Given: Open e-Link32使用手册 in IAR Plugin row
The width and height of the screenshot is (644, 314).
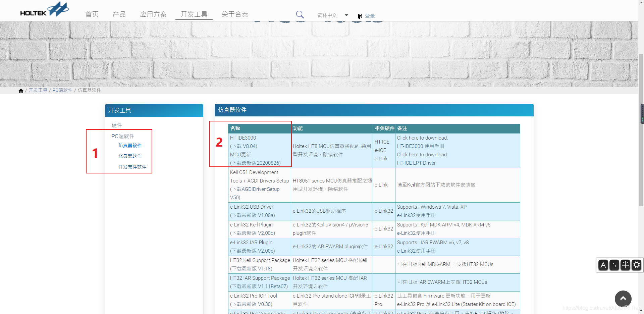Looking at the screenshot, I should [416, 251].
